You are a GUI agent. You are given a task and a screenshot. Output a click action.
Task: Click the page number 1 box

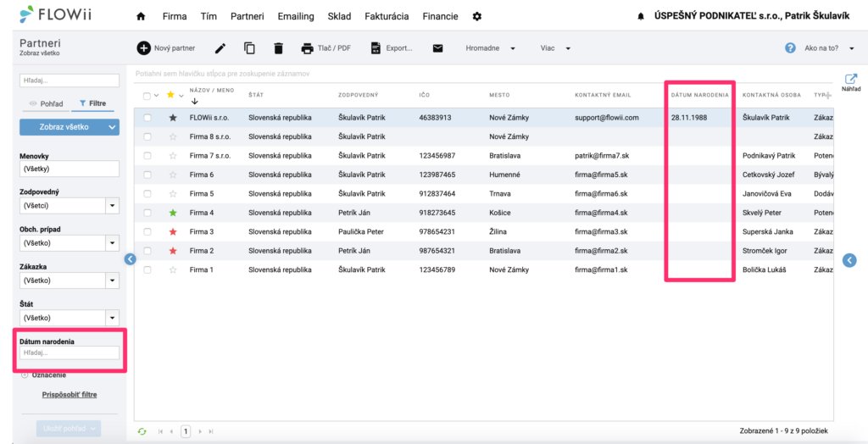(x=186, y=430)
